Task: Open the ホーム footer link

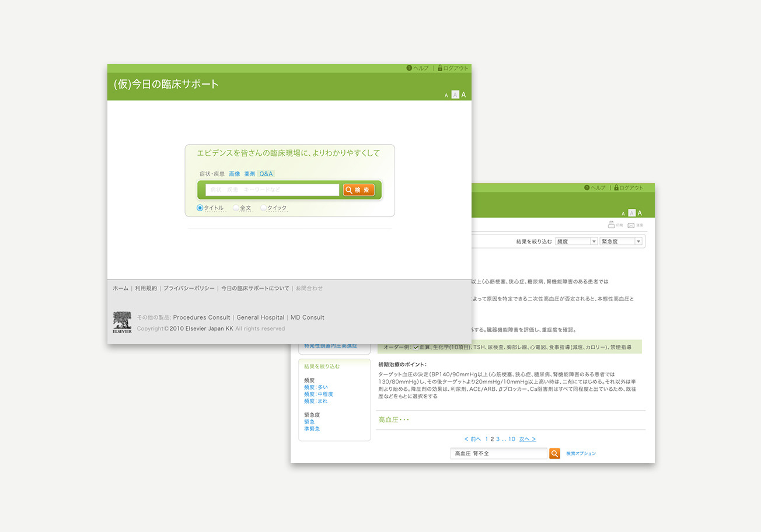Action: click(x=120, y=288)
